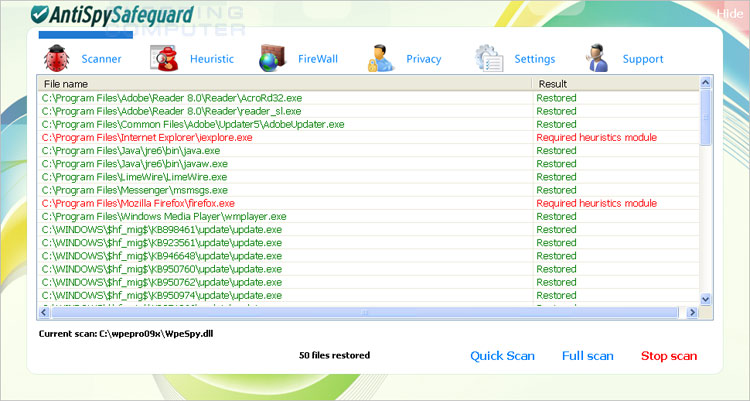
Task: Select the AcroRd32.exe row
Action: click(368, 98)
